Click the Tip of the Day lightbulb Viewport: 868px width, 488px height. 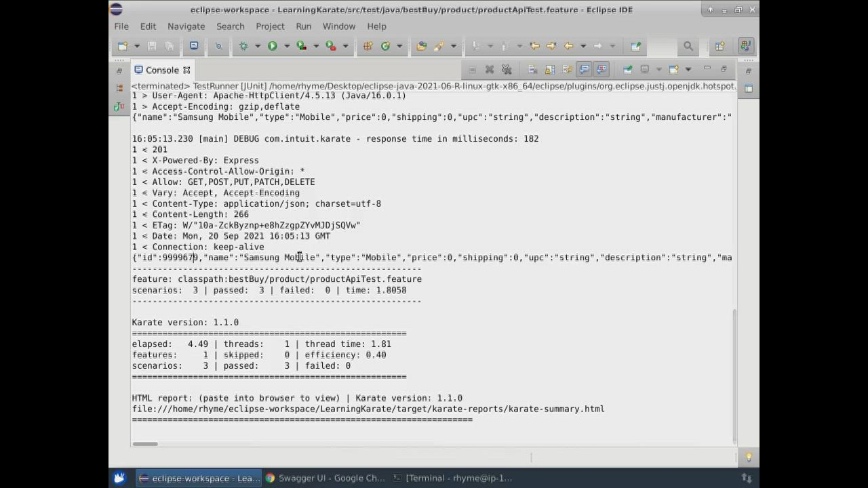coord(749,457)
